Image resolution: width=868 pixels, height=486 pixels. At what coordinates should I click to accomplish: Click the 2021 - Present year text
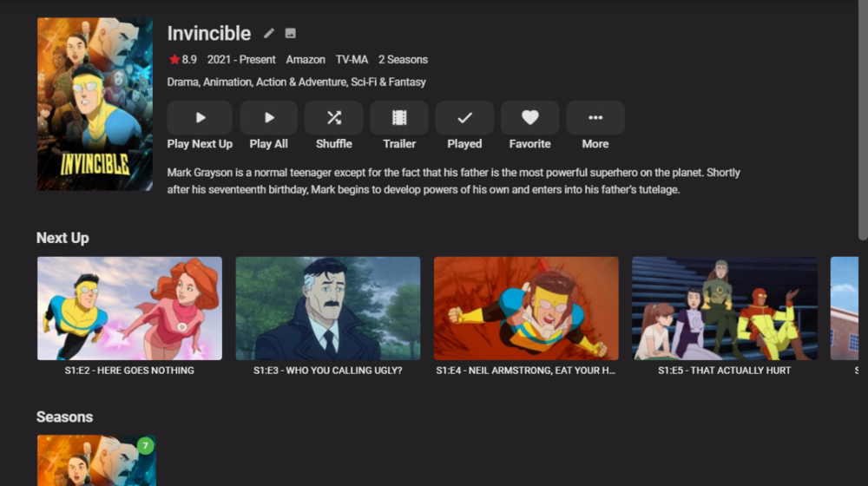tap(241, 59)
